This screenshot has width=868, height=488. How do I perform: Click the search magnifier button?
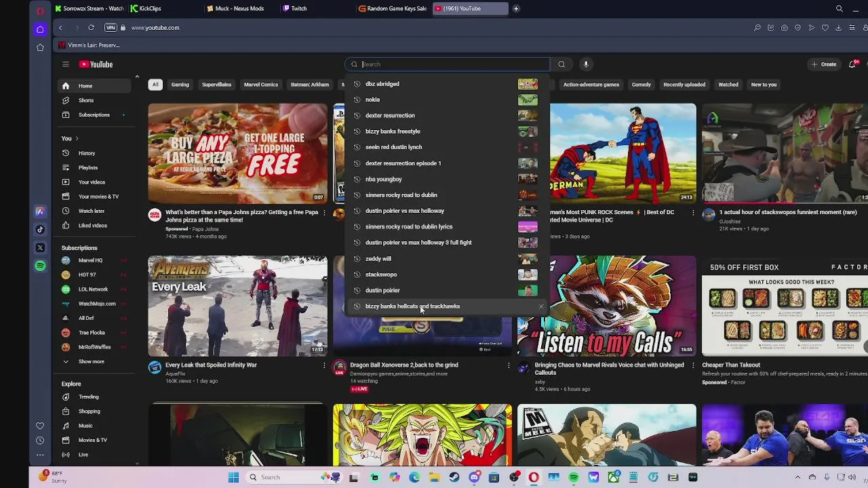pyautogui.click(x=561, y=64)
